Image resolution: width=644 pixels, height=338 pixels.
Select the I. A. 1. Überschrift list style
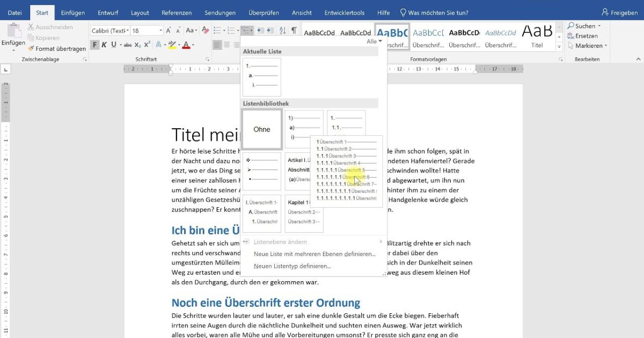(x=262, y=214)
